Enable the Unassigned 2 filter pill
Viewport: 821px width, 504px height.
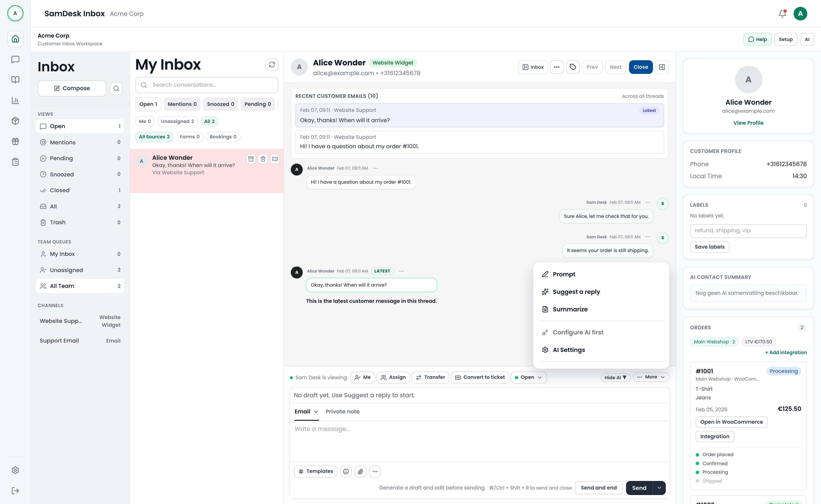pos(177,121)
